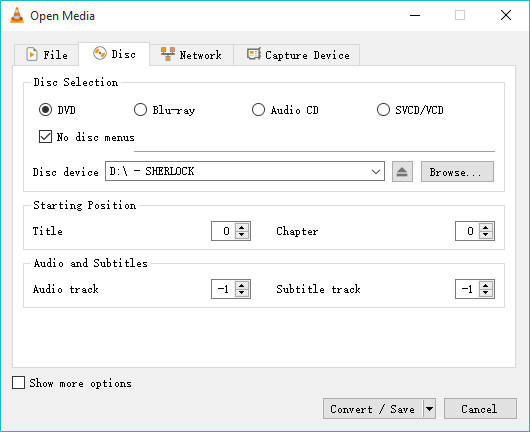Click into the Title number field

click(x=223, y=231)
